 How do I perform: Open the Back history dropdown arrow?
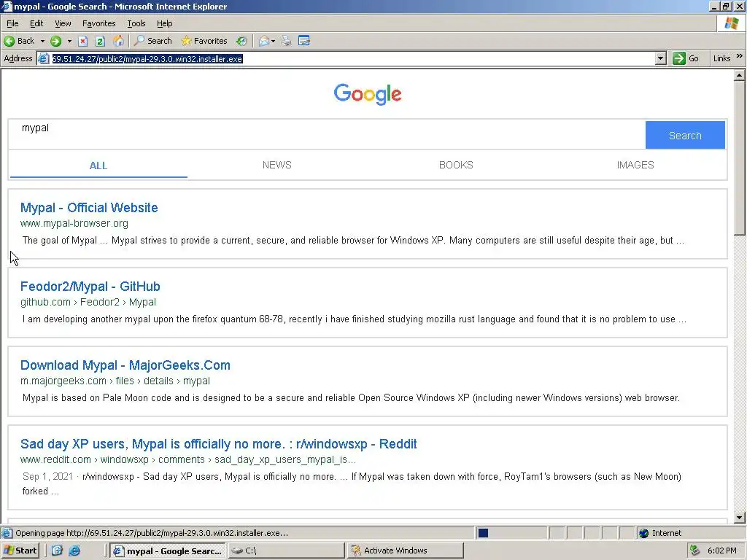42,41
